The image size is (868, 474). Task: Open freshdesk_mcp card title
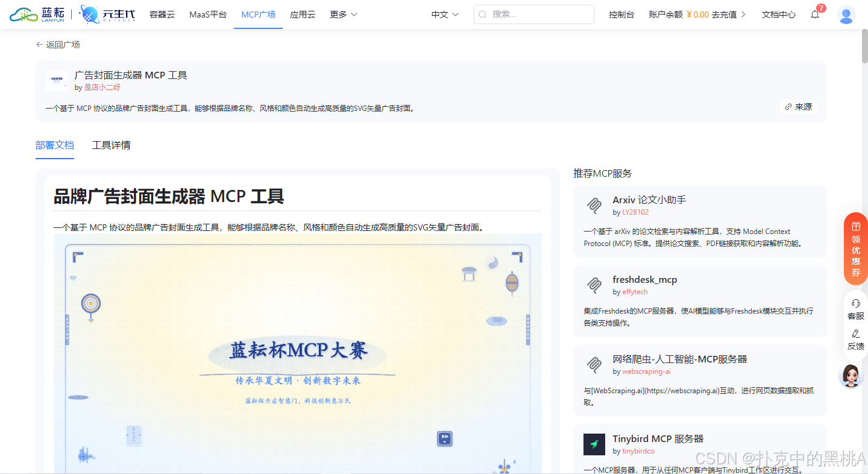[x=645, y=279]
